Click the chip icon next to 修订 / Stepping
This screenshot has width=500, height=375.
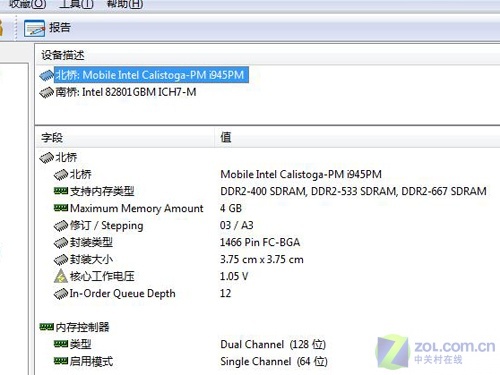pyautogui.click(x=61, y=226)
